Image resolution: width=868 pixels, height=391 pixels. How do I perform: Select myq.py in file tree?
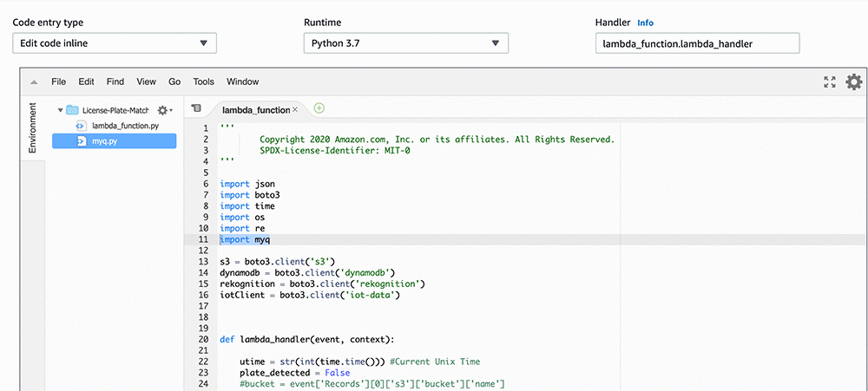tap(105, 141)
